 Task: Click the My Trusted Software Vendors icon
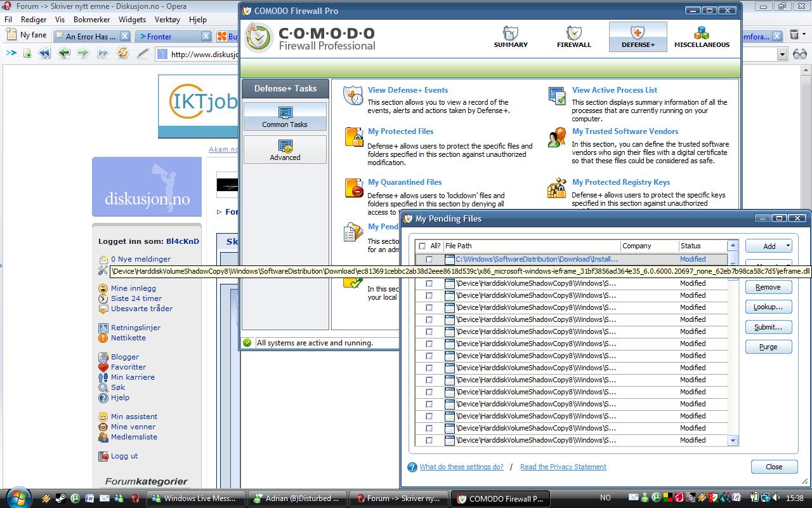click(x=557, y=137)
